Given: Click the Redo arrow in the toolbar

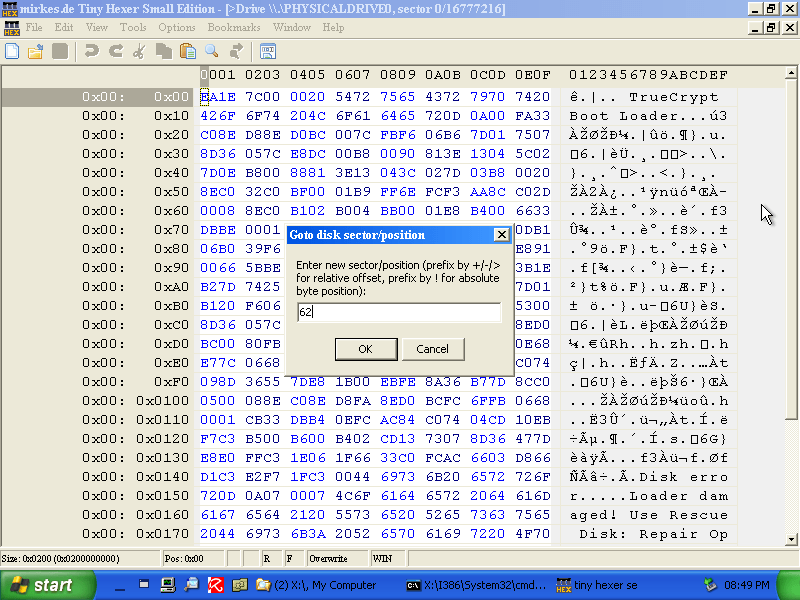Looking at the screenshot, I should [114, 51].
